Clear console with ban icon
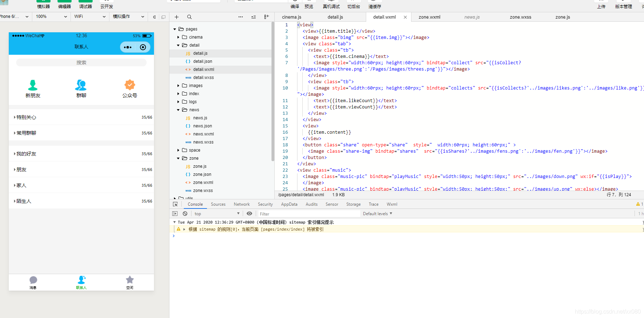 tap(185, 213)
